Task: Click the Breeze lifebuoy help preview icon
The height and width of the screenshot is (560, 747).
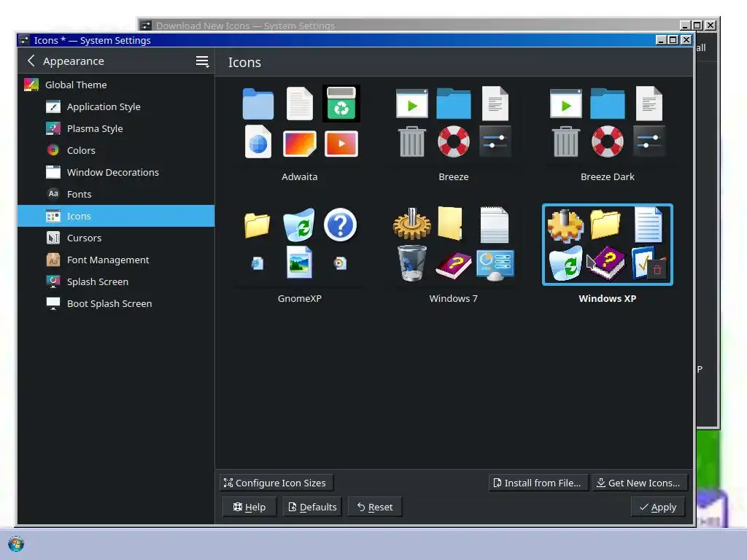Action: 454,141
